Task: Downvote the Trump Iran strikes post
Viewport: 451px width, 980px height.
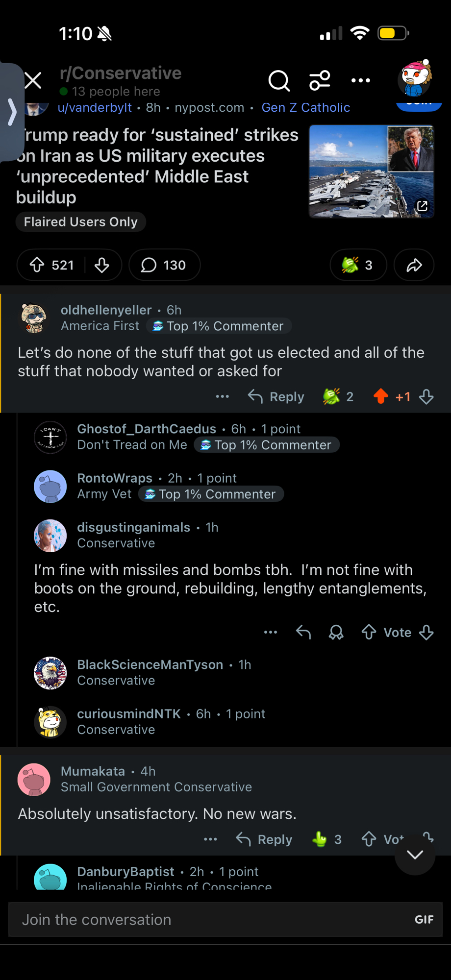Action: (x=102, y=265)
